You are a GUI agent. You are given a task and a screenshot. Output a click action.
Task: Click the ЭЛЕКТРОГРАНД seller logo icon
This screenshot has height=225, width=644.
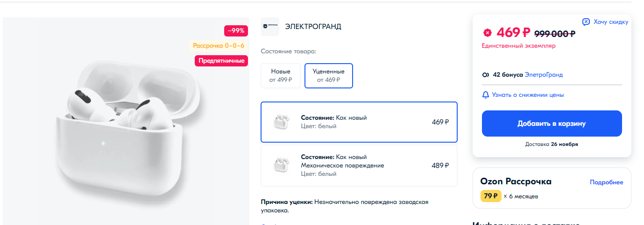pyautogui.click(x=270, y=27)
